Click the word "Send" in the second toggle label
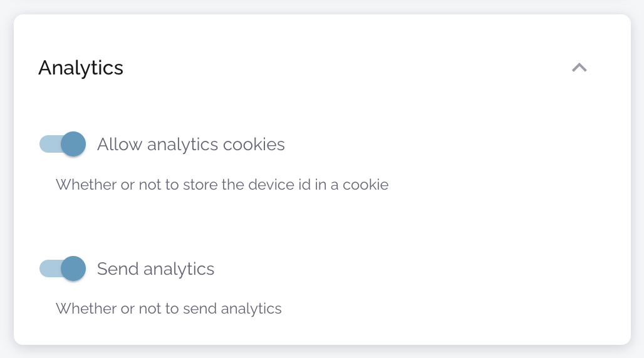644x358 pixels. (x=118, y=269)
